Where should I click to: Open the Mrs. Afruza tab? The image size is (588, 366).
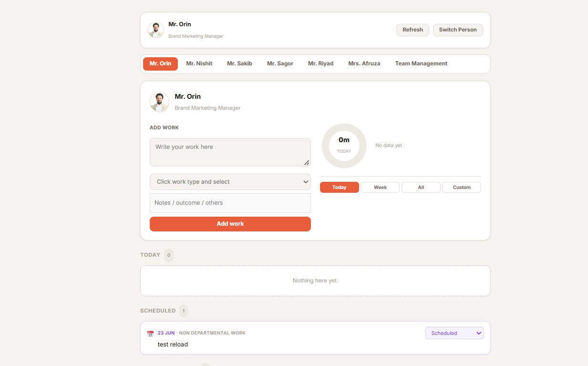coord(364,64)
